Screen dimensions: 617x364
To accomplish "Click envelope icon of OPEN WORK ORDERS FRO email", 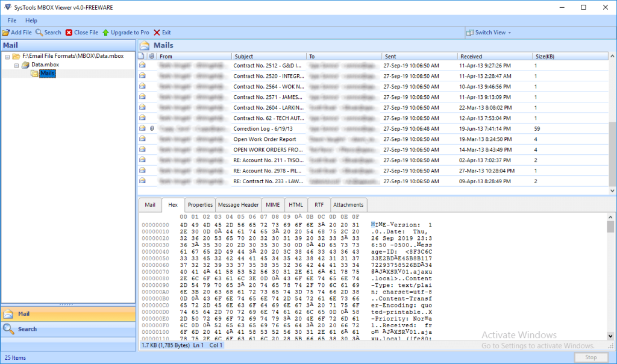I will [x=142, y=149].
